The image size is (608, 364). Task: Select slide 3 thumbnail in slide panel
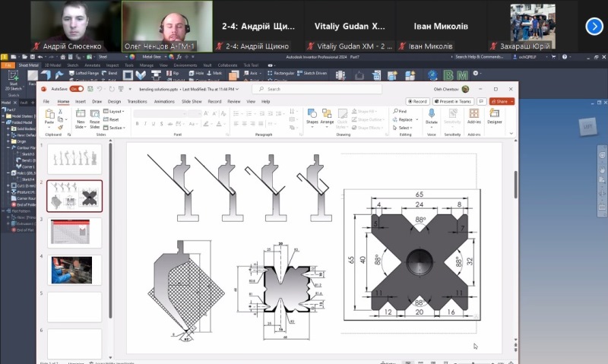74,233
